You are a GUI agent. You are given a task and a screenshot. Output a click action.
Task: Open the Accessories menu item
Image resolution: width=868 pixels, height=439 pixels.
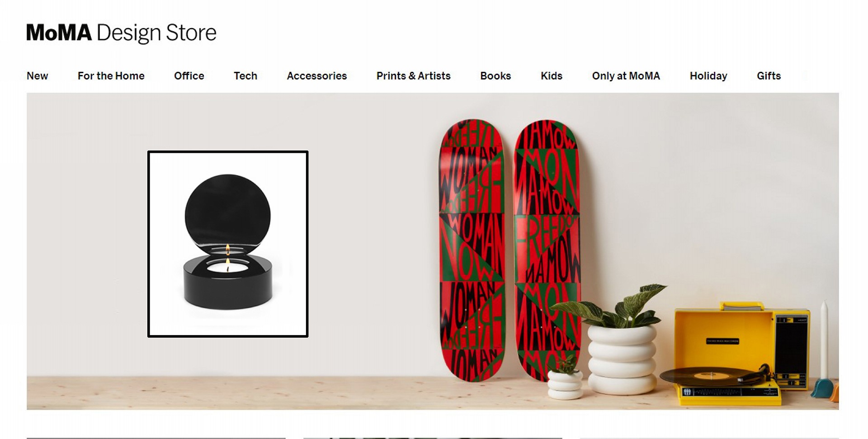317,76
